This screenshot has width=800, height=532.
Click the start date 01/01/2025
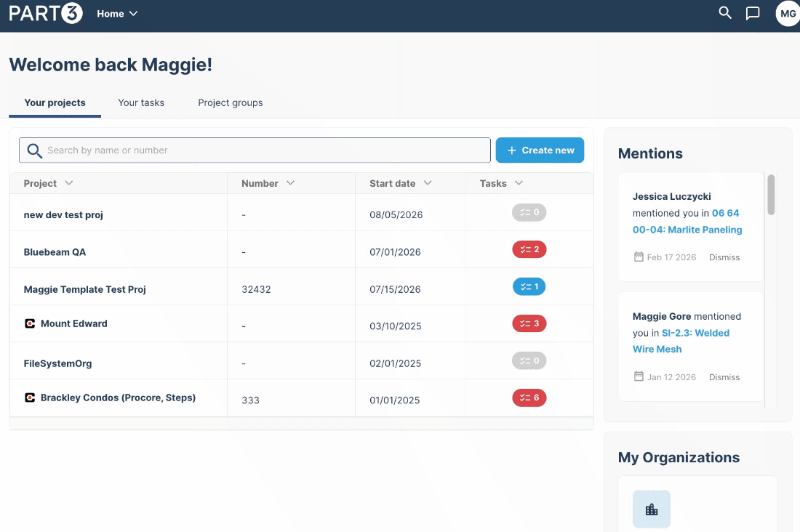(x=395, y=400)
